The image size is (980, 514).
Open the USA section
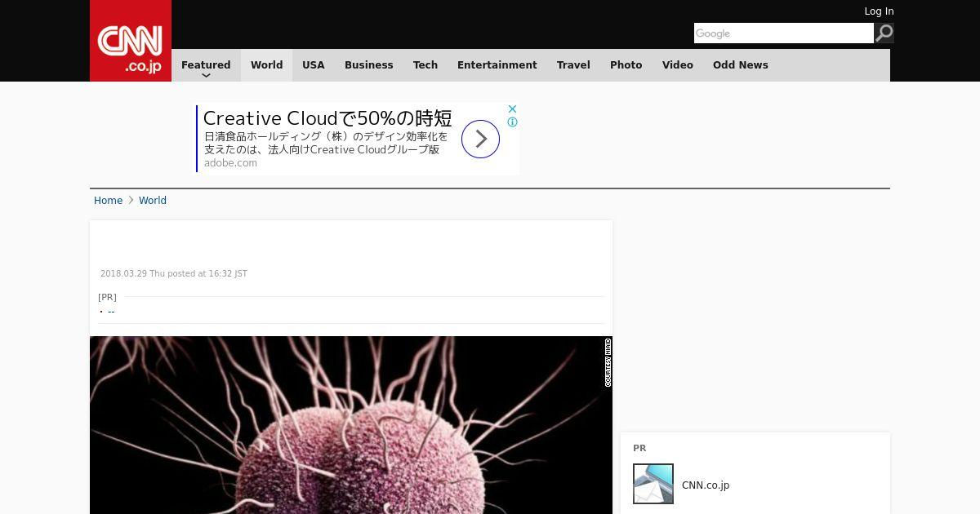pos(314,65)
